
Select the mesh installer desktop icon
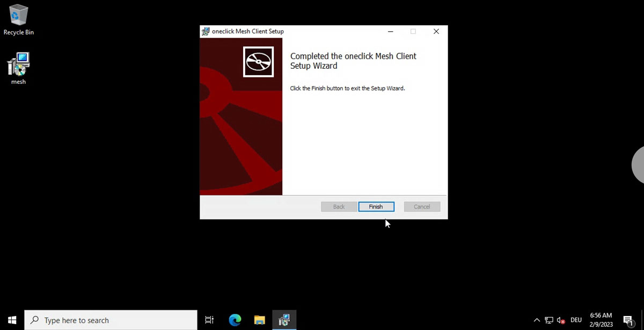click(x=18, y=68)
